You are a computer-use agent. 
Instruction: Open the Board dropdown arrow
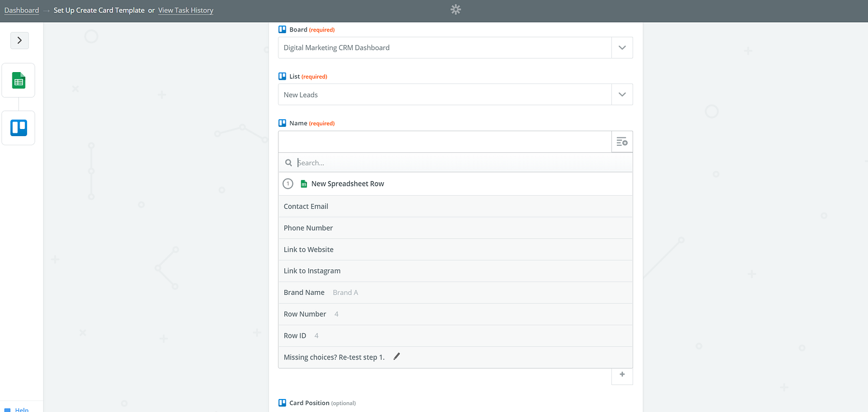tap(622, 48)
